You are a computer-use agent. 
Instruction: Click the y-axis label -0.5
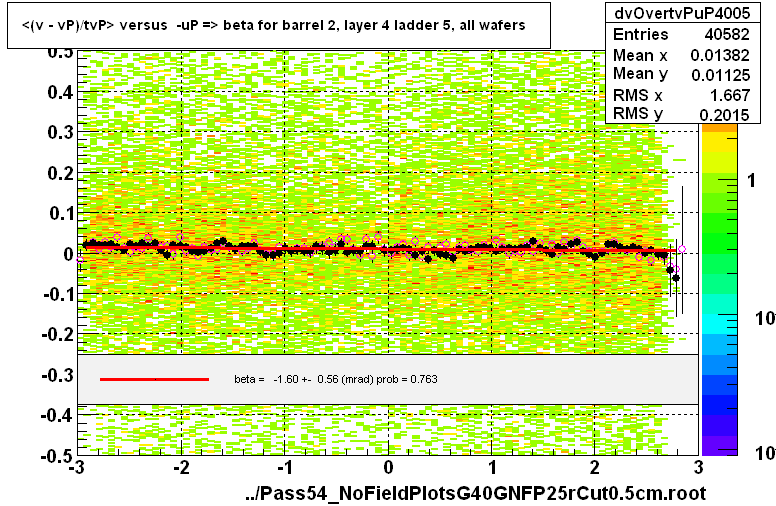click(57, 455)
